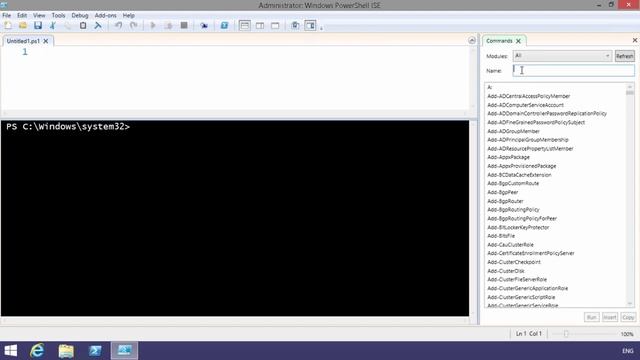The width and height of the screenshot is (640, 360).
Task: Select Add-ADComputerServiceAccount in commands list
Action: [525, 105]
